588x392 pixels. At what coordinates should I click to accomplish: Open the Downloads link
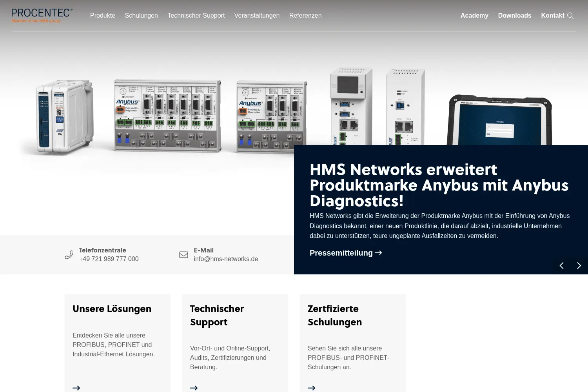coord(515,15)
